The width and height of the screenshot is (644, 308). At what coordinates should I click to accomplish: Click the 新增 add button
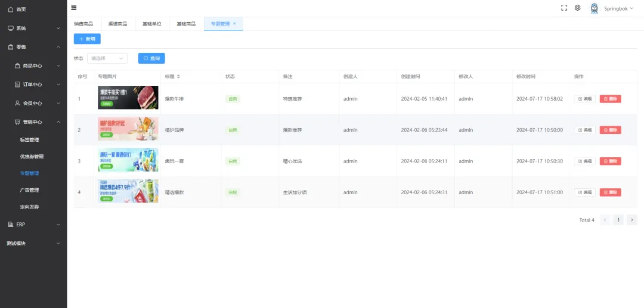tap(87, 39)
